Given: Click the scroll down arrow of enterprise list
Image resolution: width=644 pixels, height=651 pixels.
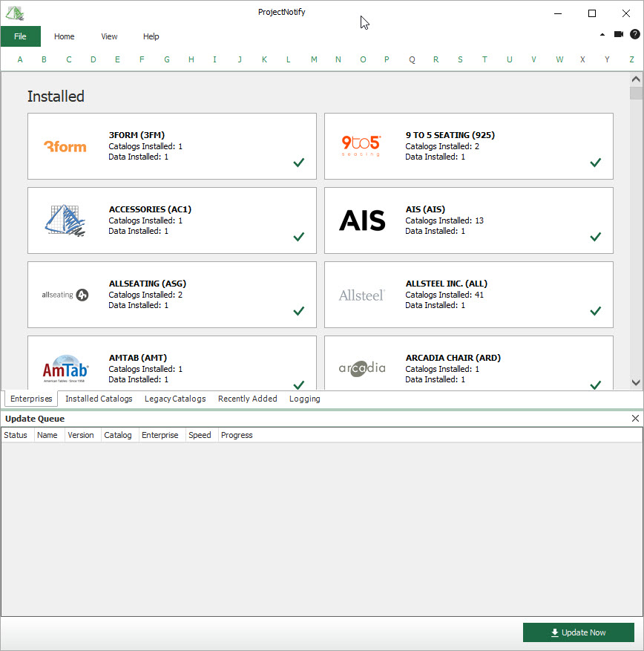Looking at the screenshot, I should point(636,382).
